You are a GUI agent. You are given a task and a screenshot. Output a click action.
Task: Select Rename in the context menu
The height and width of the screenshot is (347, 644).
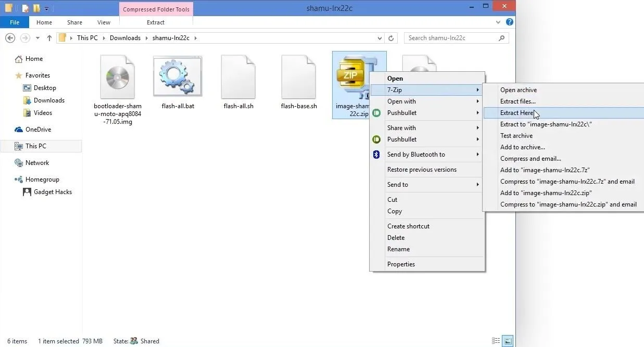[x=427, y=249]
